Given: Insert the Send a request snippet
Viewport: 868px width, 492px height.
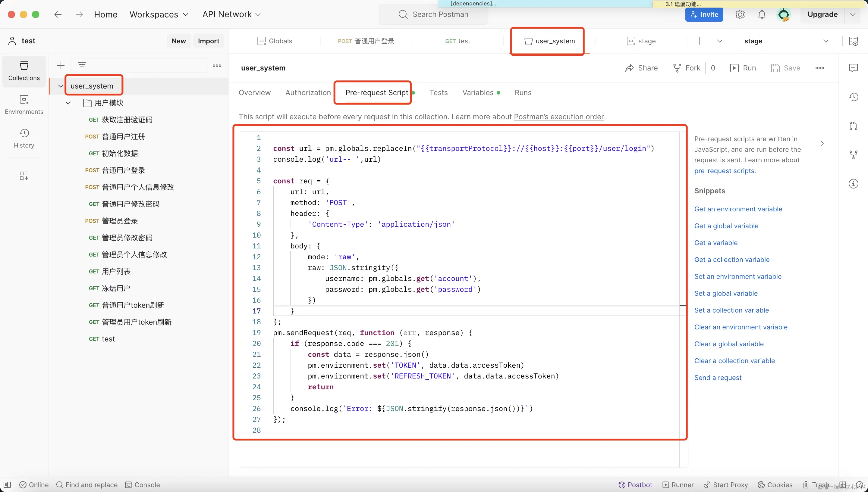Looking at the screenshot, I should click(x=718, y=378).
